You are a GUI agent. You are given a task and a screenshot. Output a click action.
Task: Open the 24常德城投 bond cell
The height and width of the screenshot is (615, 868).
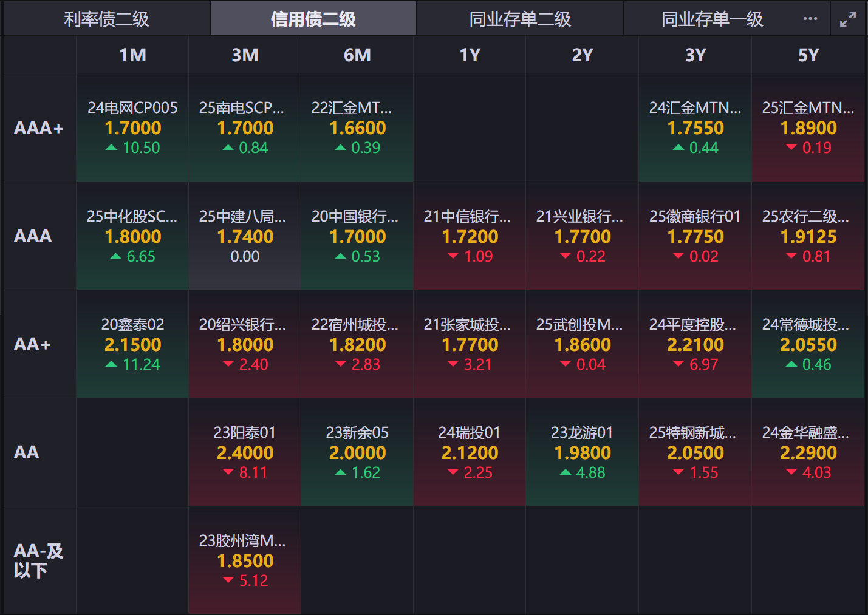808,344
